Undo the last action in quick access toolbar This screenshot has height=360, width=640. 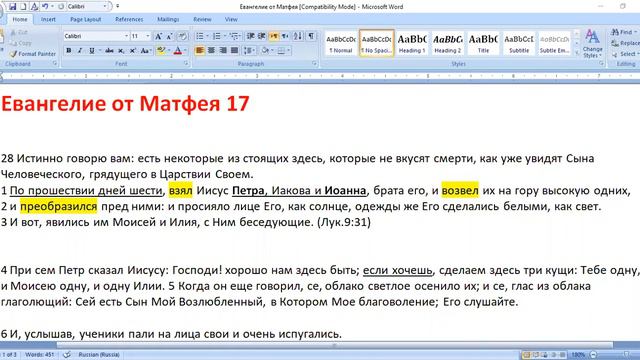45,7
